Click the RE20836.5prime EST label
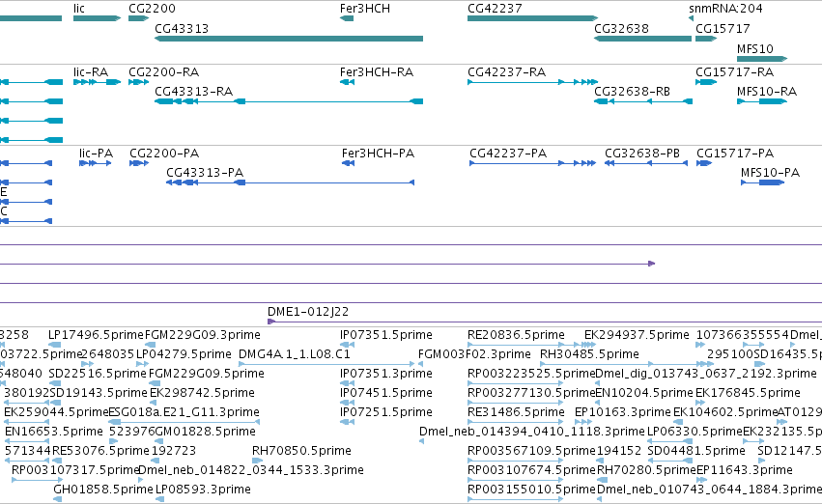Image resolution: width=822 pixels, height=504 pixels. 516,334
